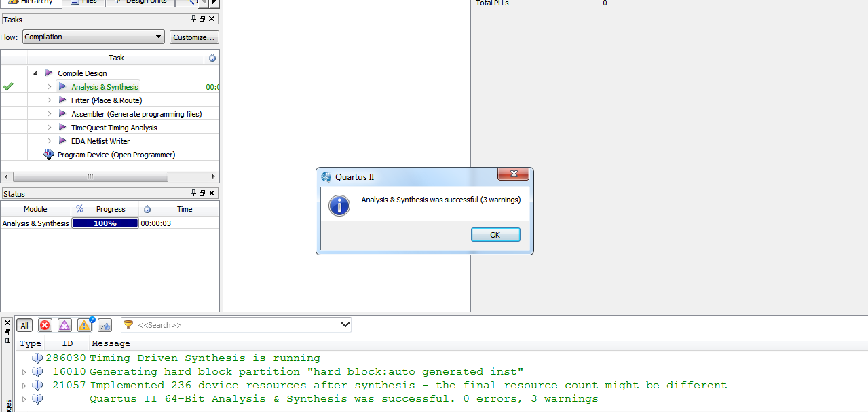Image resolution: width=868 pixels, height=412 pixels.
Task: Select the Analysis & Synthesis task label
Action: pyautogui.click(x=105, y=87)
